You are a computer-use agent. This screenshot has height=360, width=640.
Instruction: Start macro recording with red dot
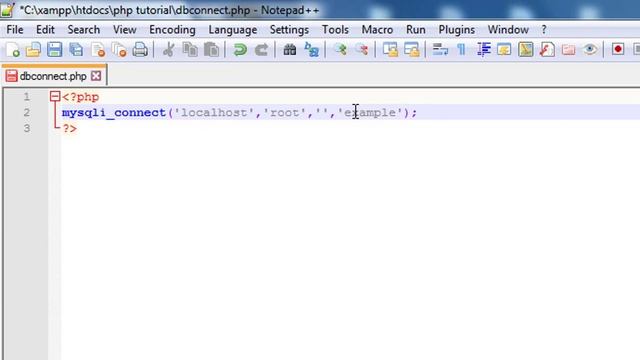click(618, 49)
